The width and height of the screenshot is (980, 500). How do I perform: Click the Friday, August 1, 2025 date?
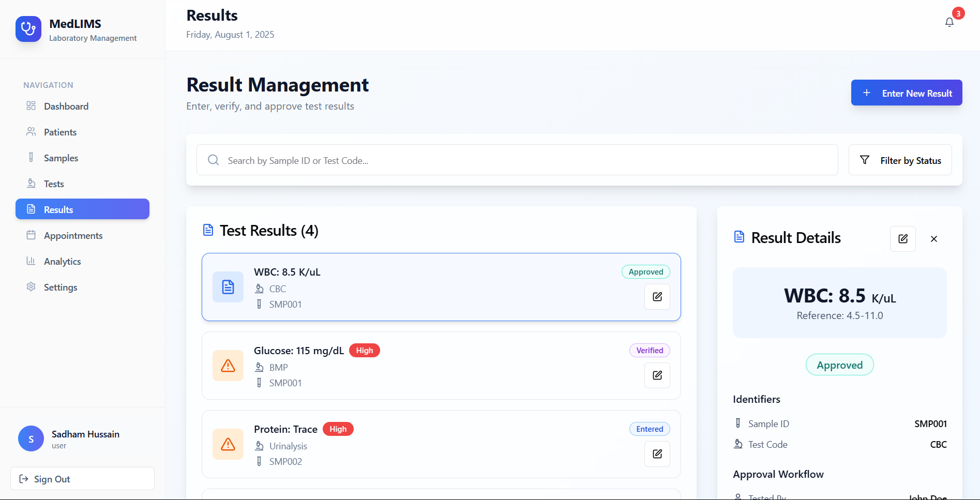230,35
